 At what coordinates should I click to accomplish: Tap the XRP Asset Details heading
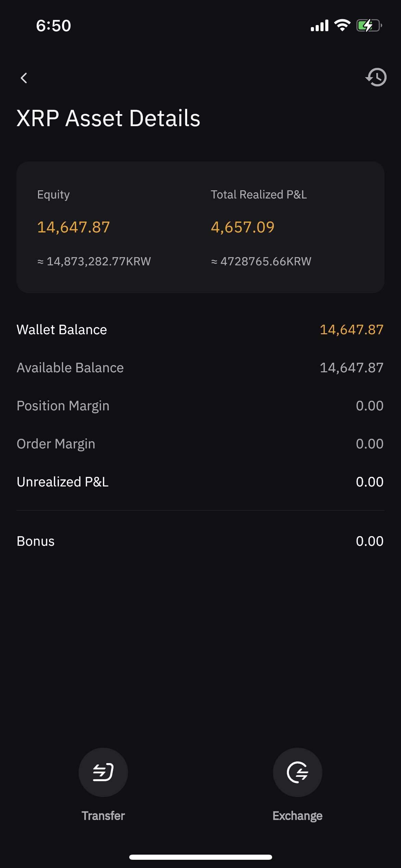(x=108, y=118)
